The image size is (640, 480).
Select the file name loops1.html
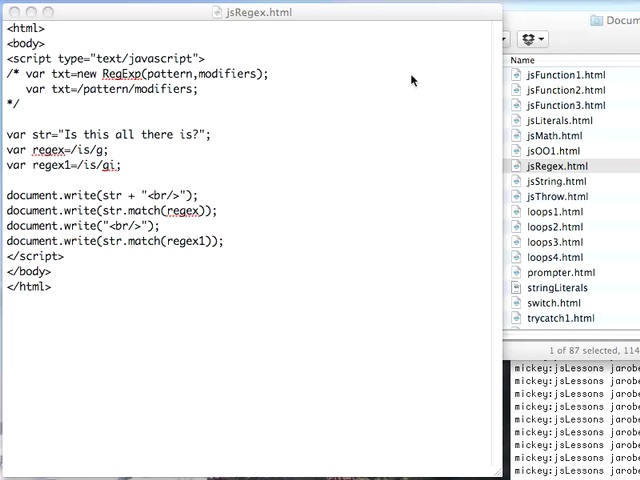555,212
